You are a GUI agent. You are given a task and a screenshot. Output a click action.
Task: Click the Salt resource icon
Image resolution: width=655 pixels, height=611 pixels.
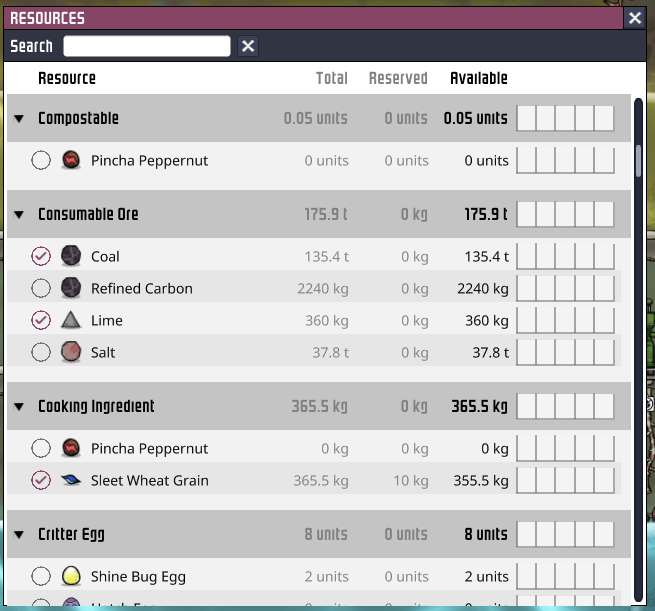coord(70,352)
